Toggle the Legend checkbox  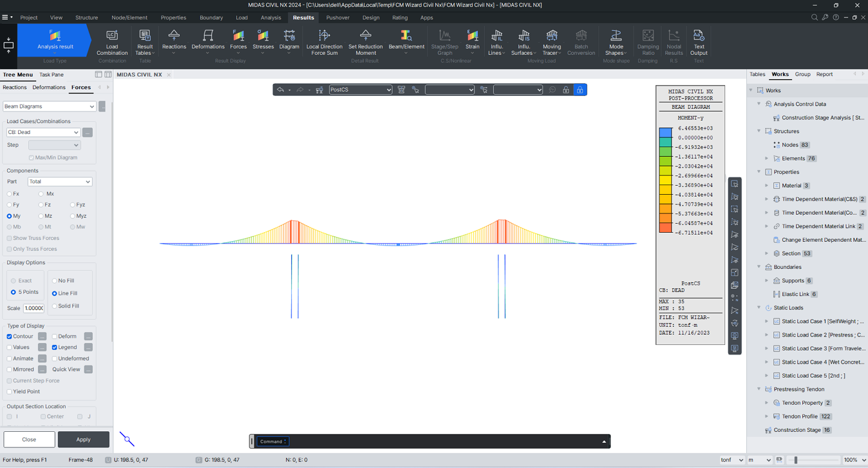[x=54, y=347]
